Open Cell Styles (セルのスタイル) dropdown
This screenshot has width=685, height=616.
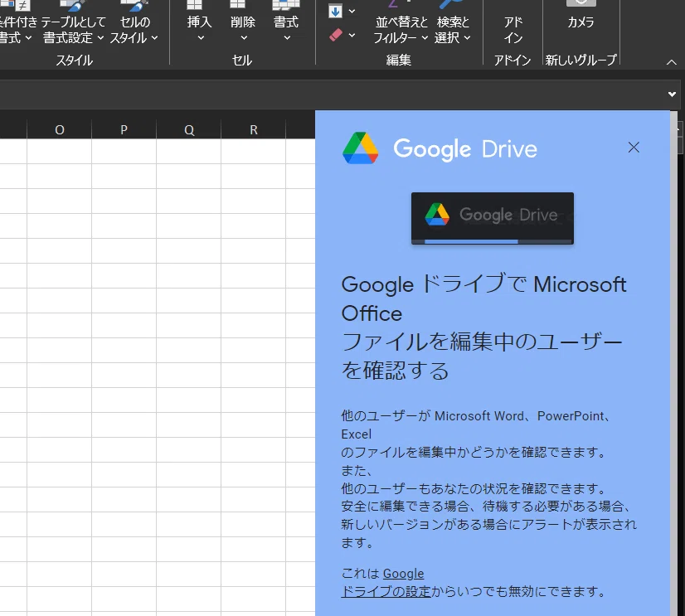pos(134,22)
